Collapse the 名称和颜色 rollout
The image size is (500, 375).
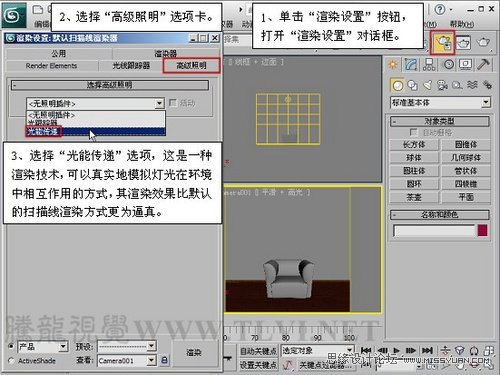pos(440,214)
